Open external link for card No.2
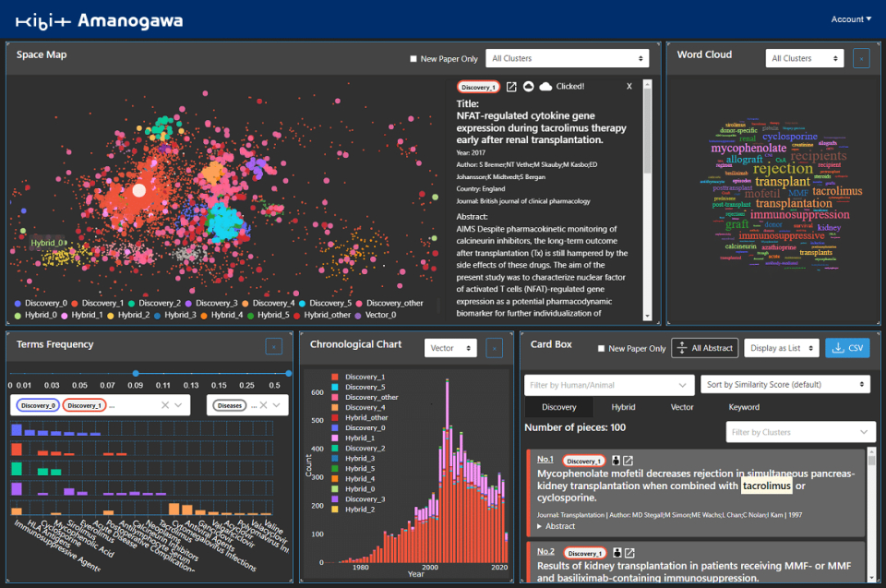Image resolution: width=886 pixels, height=588 pixels. 630,553
